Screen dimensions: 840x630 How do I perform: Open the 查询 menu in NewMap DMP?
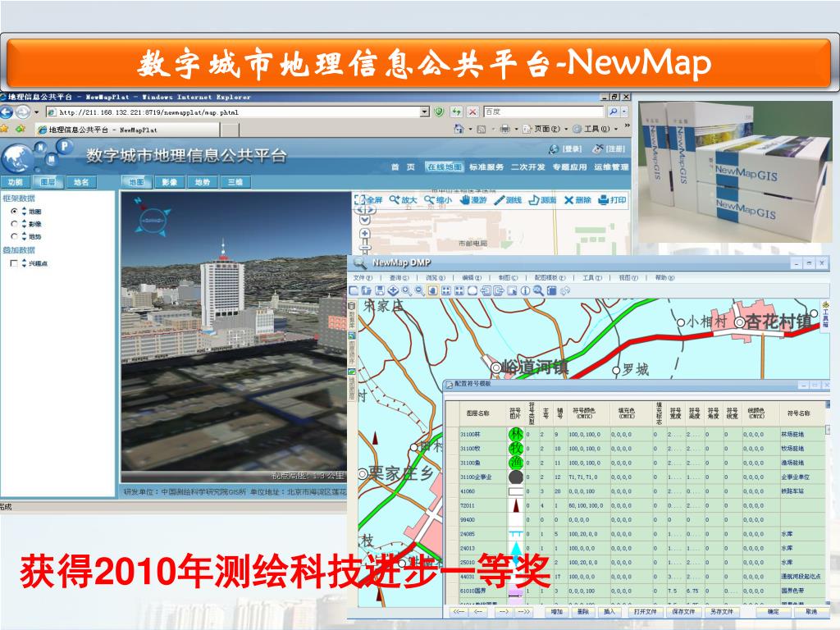[399, 277]
